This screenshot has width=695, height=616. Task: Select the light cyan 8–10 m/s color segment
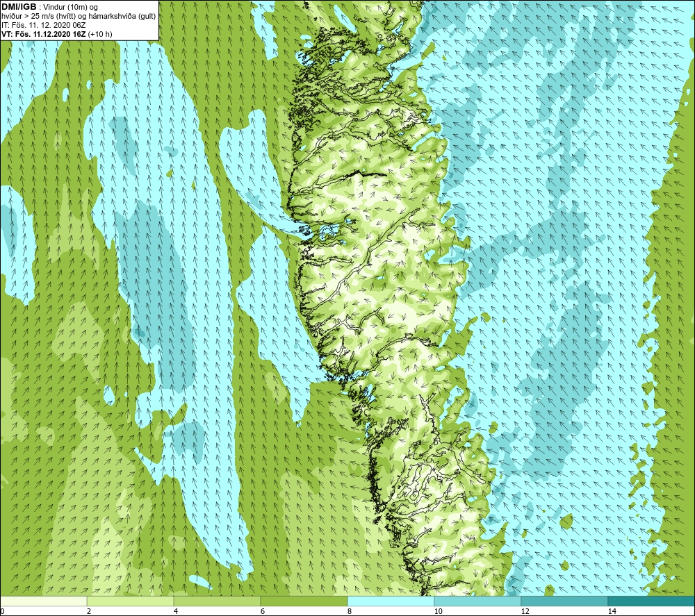tap(391, 601)
